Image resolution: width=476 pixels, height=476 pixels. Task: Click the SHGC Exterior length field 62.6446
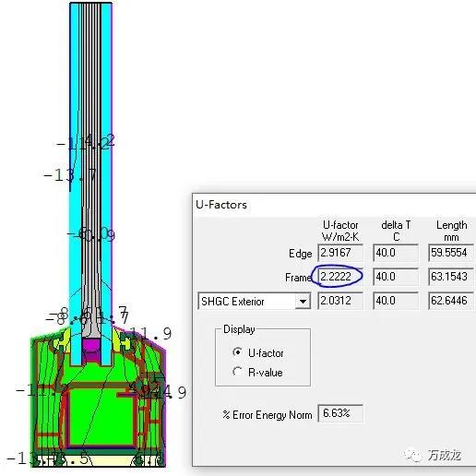[451, 301]
